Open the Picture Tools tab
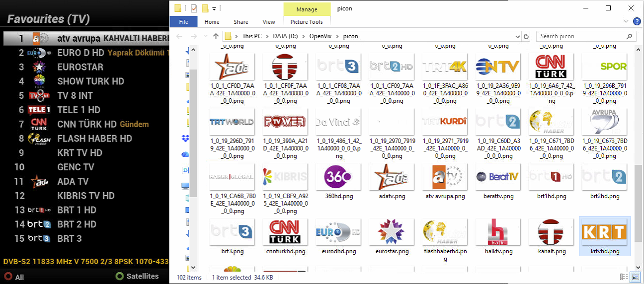The width and height of the screenshot is (644, 284). click(x=307, y=22)
